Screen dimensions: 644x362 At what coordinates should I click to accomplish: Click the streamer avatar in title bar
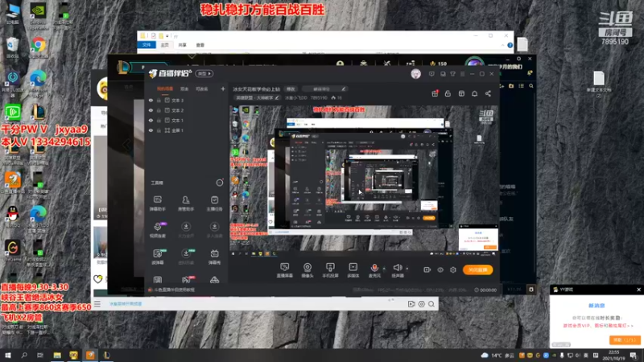(x=415, y=74)
